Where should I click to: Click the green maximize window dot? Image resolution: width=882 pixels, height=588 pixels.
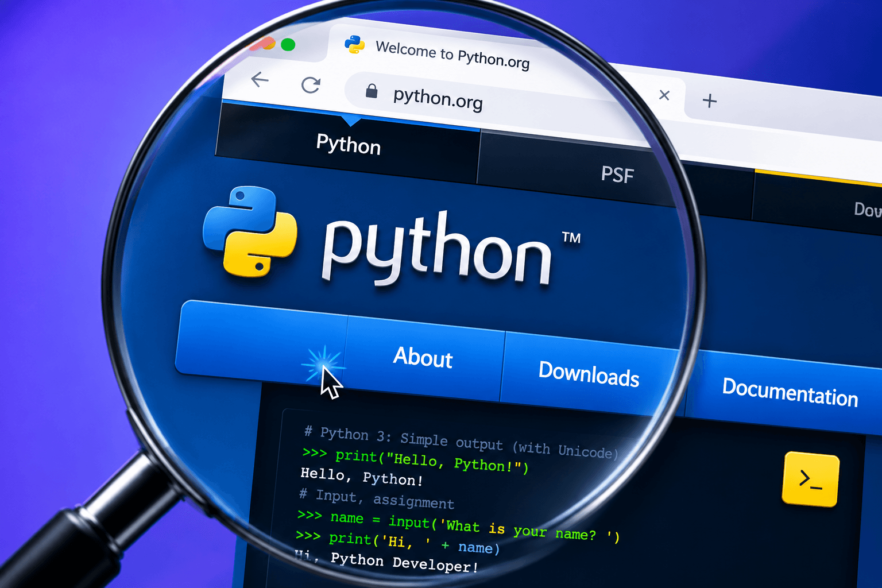click(x=288, y=45)
